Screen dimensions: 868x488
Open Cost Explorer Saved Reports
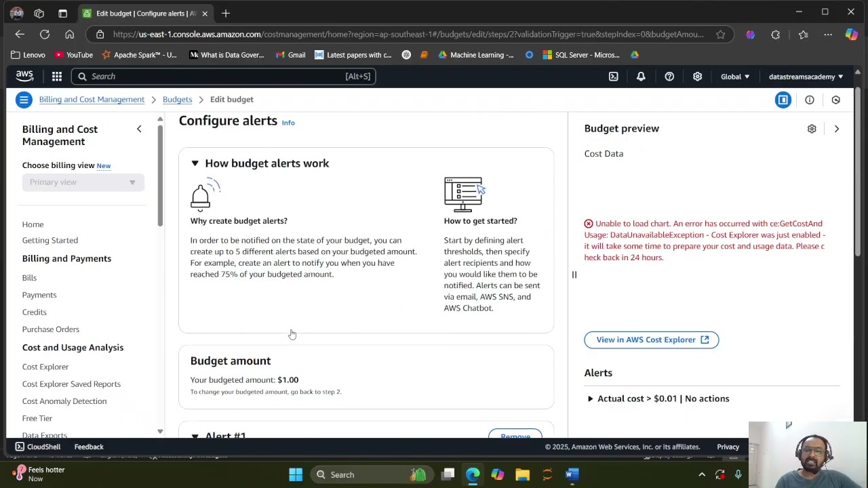pyautogui.click(x=71, y=384)
